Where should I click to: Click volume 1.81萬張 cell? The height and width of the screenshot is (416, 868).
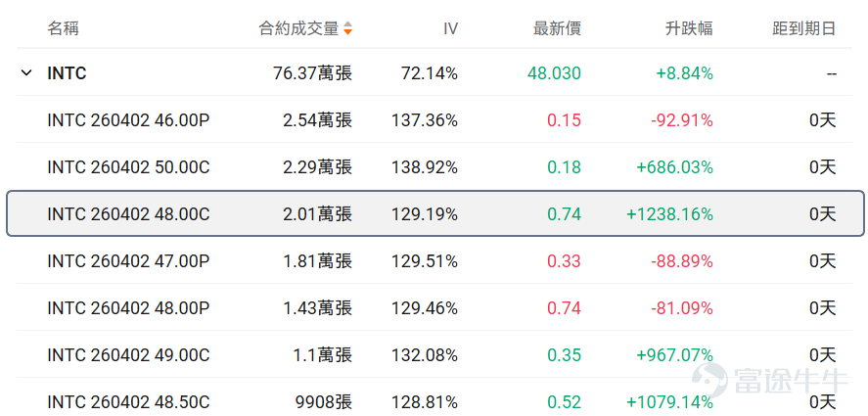[x=318, y=261]
